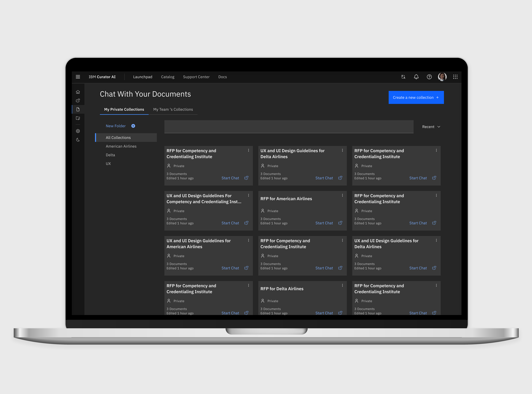Open Docs in top navigation

222,77
